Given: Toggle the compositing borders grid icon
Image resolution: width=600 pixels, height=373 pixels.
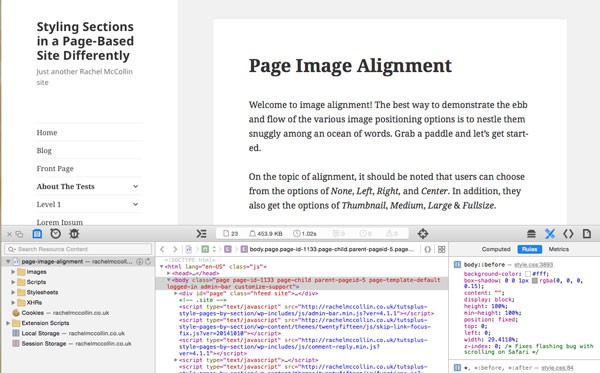Looking at the screenshot, I should pyautogui.click(x=441, y=249).
